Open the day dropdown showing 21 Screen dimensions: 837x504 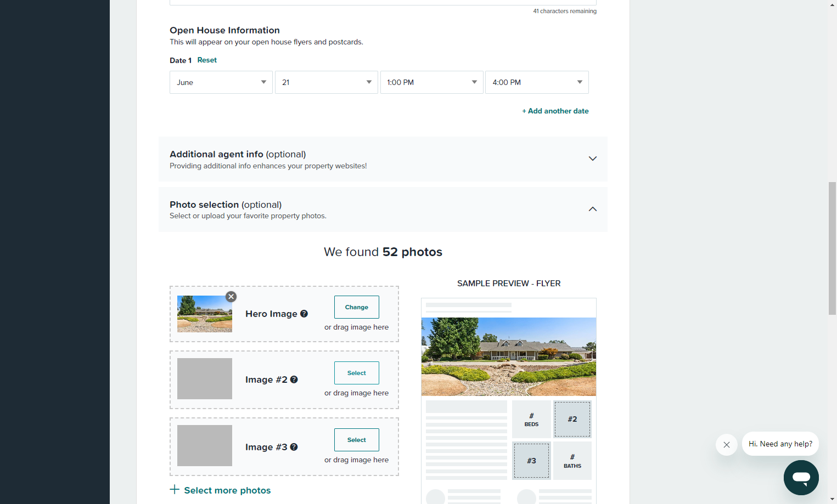tap(327, 82)
